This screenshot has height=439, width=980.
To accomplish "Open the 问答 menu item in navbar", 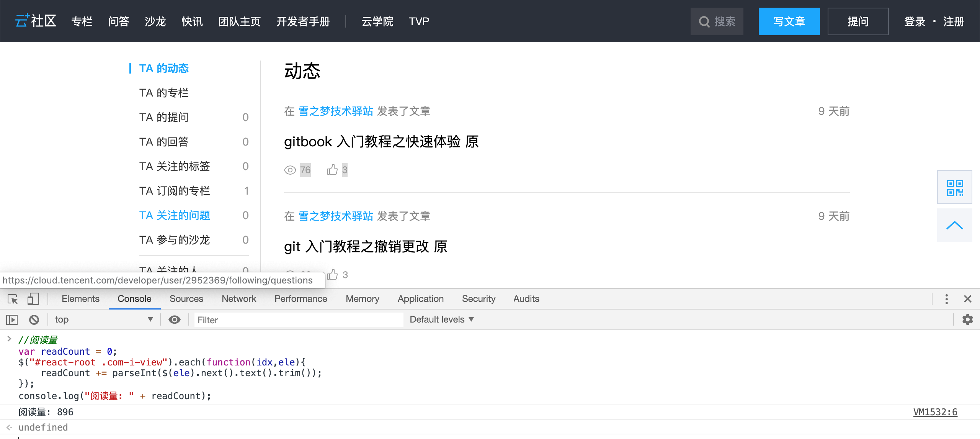I will [119, 21].
